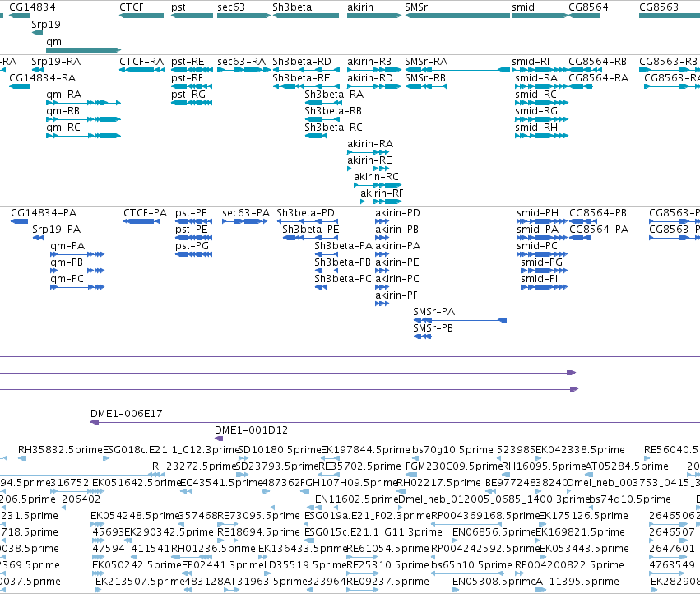This screenshot has height=594, width=700.
Task: Select the akirin gene label
Action: 359,7
